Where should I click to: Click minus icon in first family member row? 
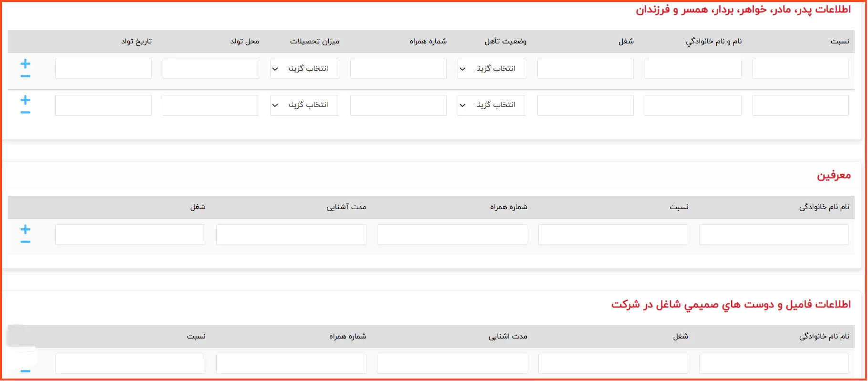tap(25, 76)
